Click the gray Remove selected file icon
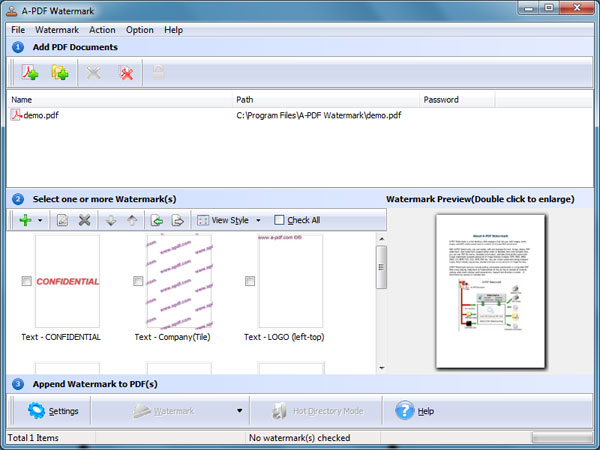This screenshot has height=450, width=600. (x=93, y=72)
